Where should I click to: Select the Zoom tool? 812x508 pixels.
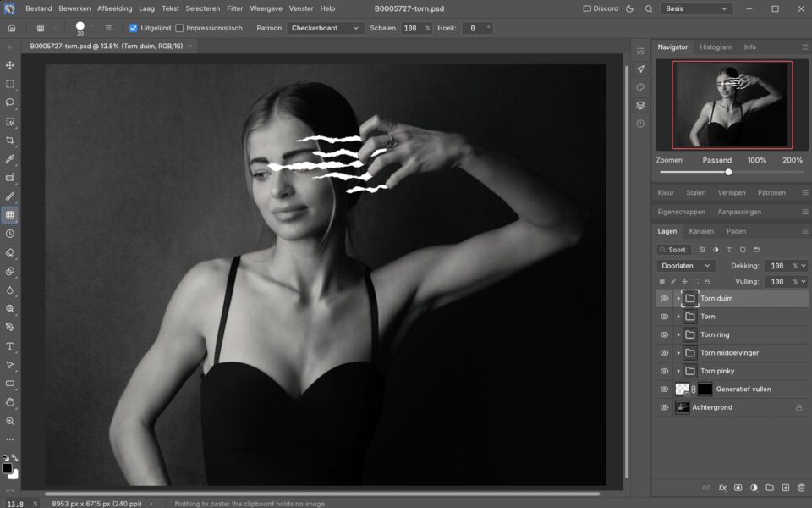10,421
